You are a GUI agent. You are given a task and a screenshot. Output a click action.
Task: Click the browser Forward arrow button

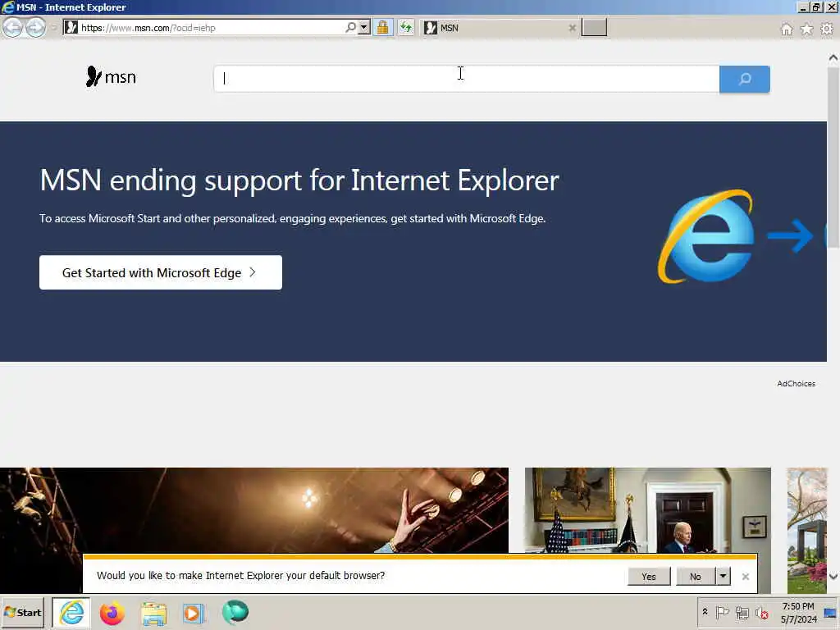pyautogui.click(x=35, y=27)
